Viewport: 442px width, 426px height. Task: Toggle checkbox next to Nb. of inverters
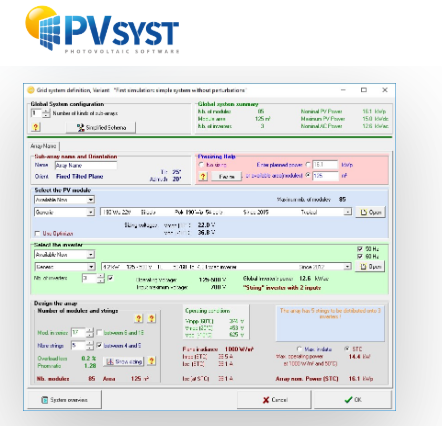pos(111,278)
